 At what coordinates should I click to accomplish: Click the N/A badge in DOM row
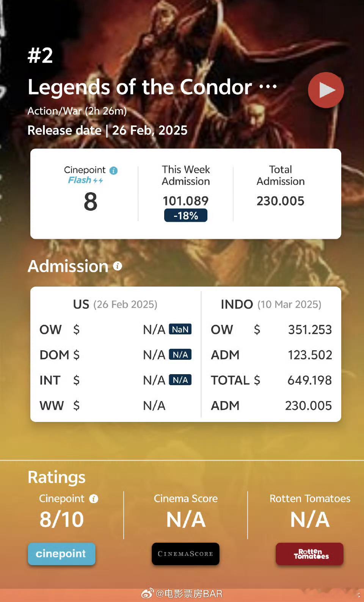point(180,354)
